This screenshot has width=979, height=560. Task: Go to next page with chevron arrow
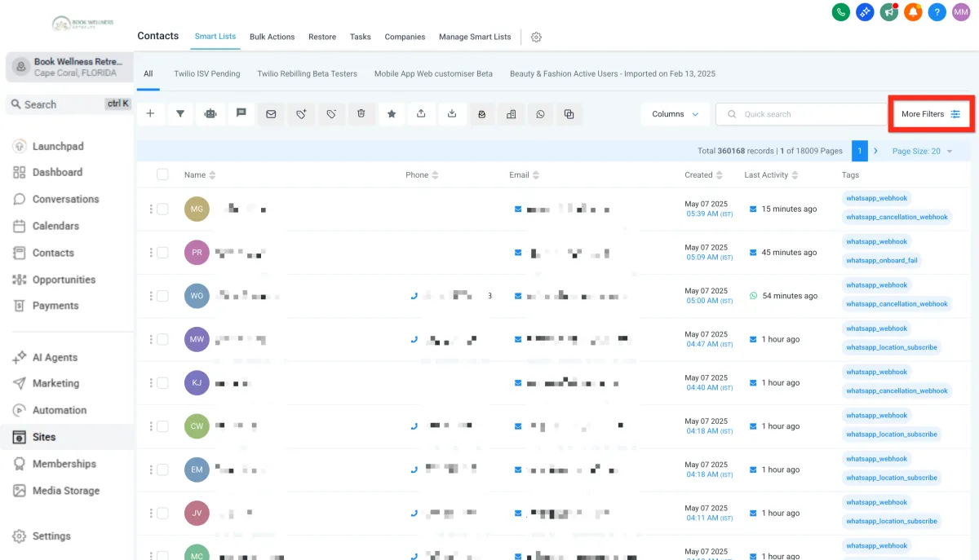coord(875,151)
